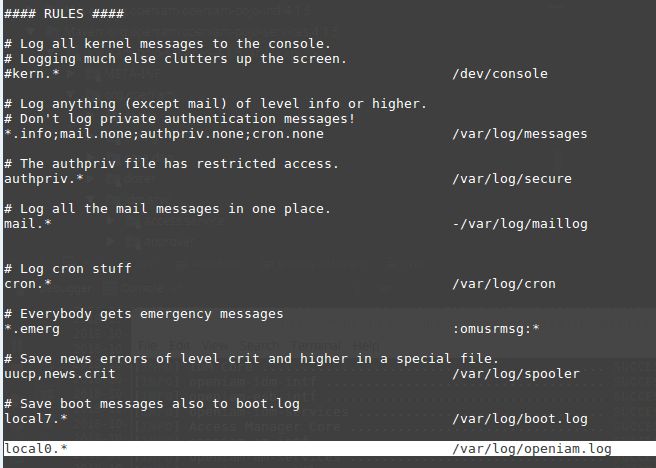Click the #kern.* selector text
Image resolution: width=656 pixels, height=468 pixels.
[32, 74]
